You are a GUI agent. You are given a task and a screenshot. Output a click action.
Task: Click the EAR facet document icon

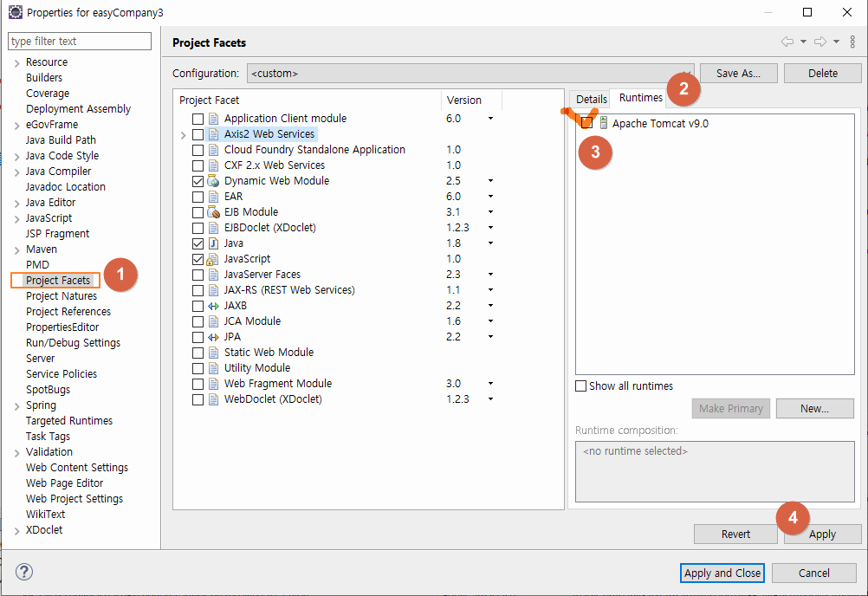coord(213,197)
